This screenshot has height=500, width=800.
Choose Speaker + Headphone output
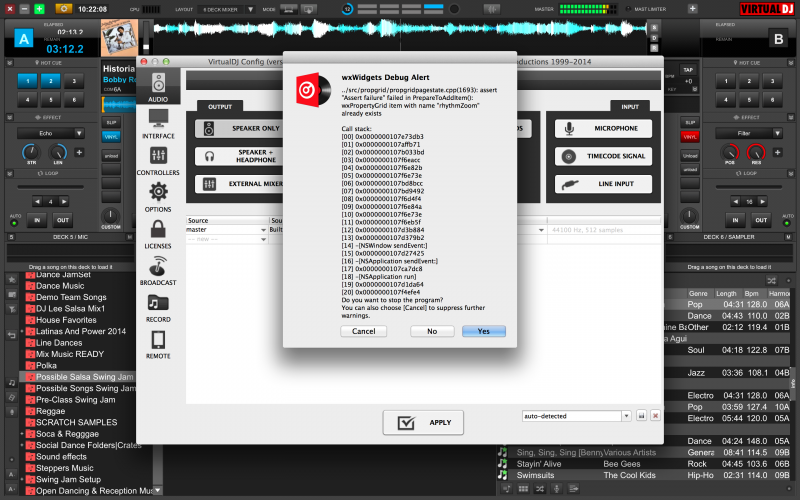[239, 156]
